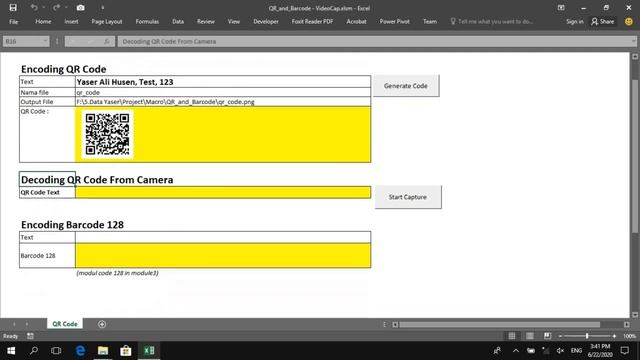Click the Insert Function fx icon
The image size is (640, 360).
(107, 41)
